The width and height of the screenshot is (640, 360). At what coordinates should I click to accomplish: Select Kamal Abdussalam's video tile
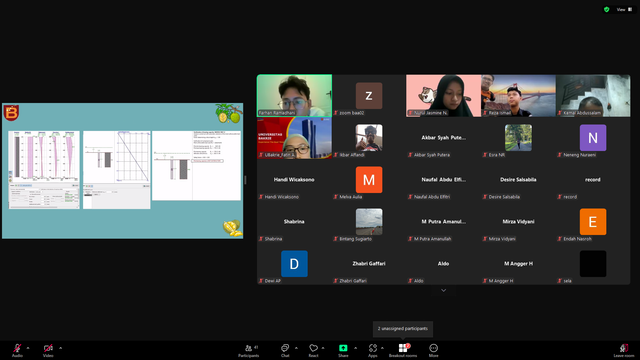(593, 96)
